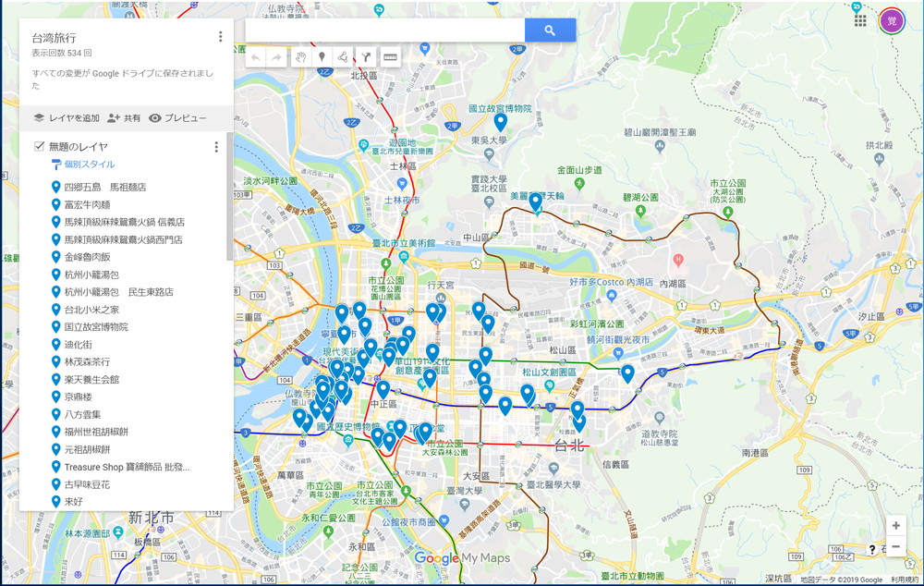Open the 個別スタイル style link

point(90,165)
